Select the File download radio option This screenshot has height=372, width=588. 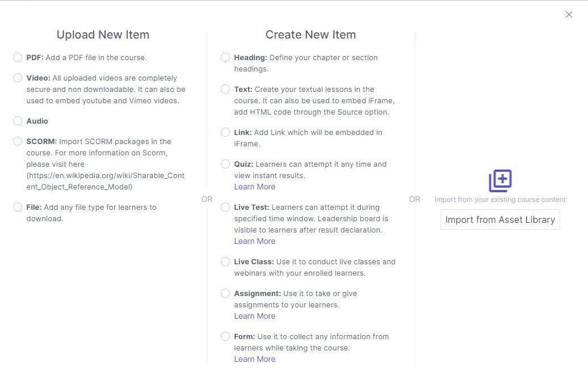[18, 207]
